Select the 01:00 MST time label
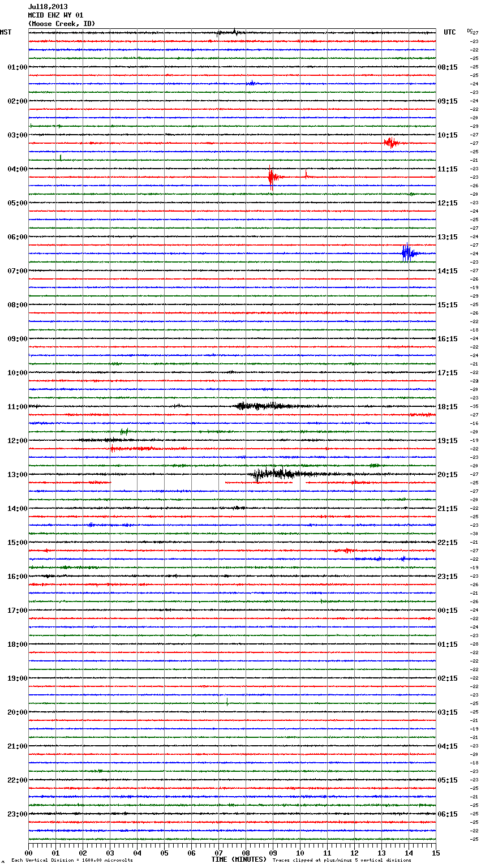The height and width of the screenshot is (868, 481). (x=17, y=67)
